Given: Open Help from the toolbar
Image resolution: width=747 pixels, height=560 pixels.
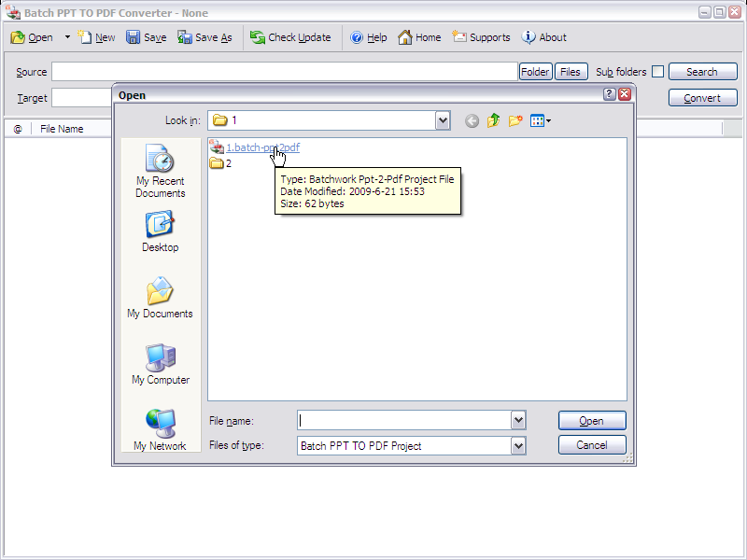Looking at the screenshot, I should [368, 37].
